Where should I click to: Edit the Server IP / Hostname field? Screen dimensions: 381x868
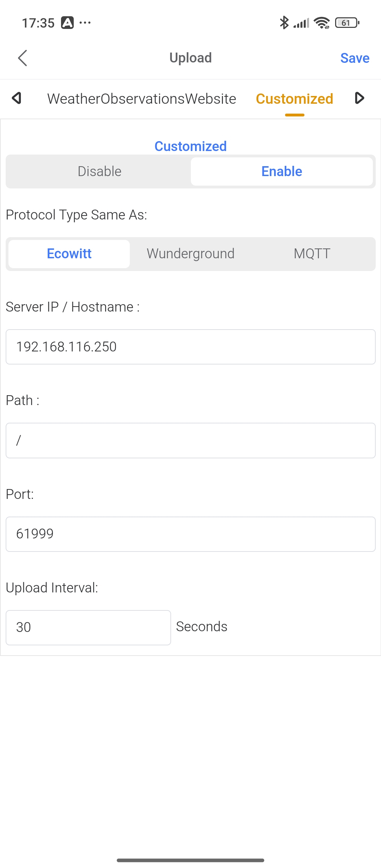click(x=190, y=347)
